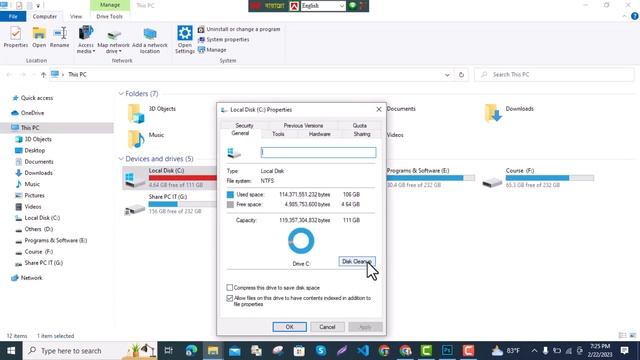Select the Share PC IT (G:) drive

click(x=169, y=204)
